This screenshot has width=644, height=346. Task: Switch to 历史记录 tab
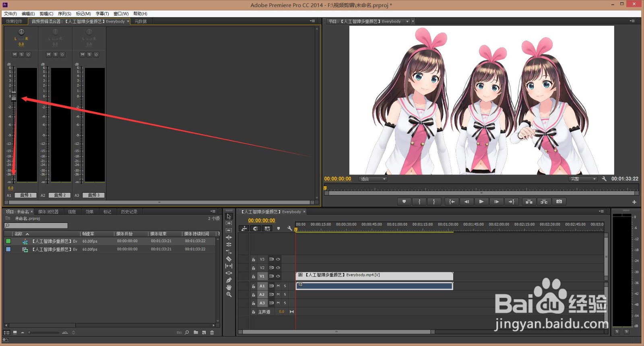pyautogui.click(x=129, y=212)
